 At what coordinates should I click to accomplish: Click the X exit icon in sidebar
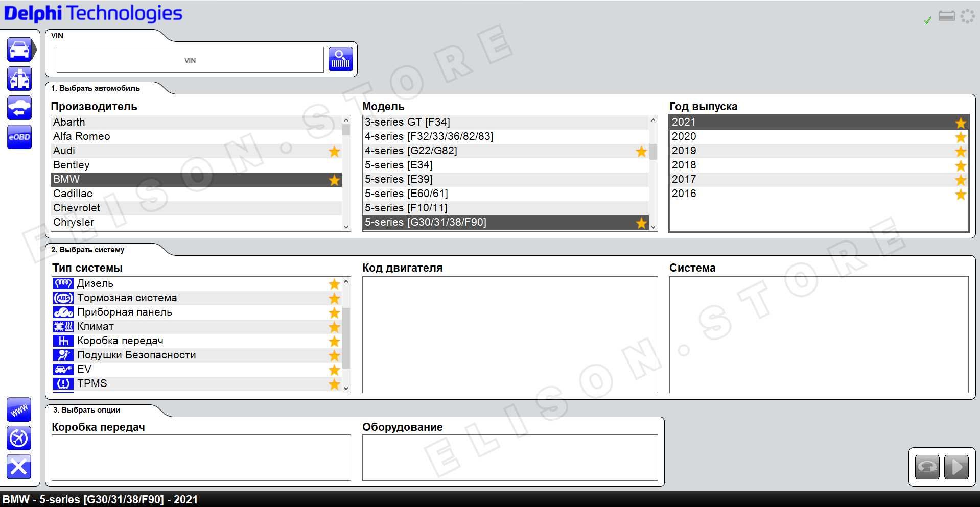pos(19,467)
